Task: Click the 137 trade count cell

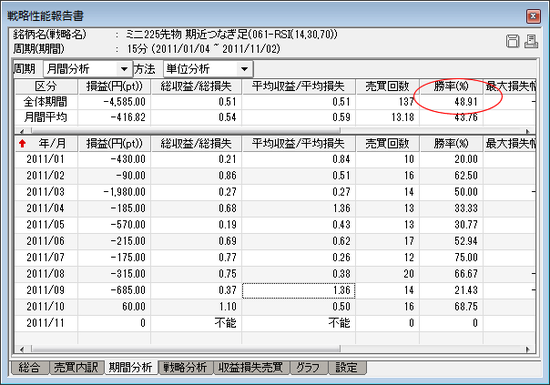Action: coord(388,102)
